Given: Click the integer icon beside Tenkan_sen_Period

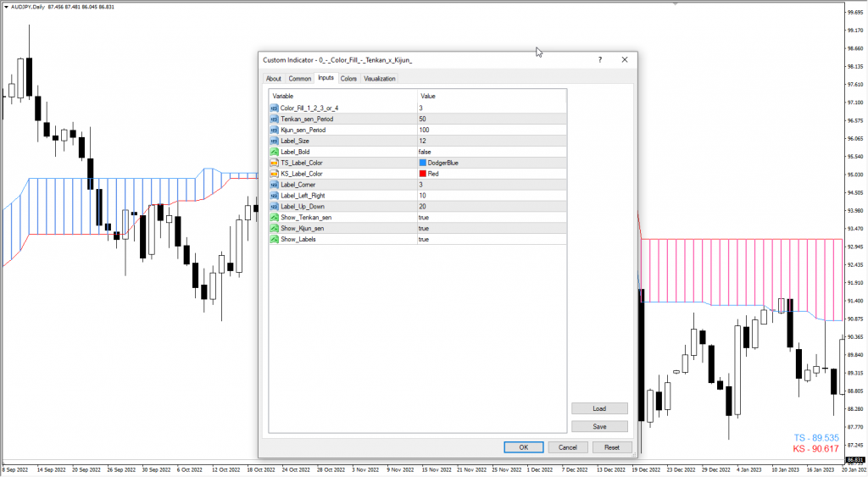Looking at the screenshot, I should pyautogui.click(x=274, y=119).
